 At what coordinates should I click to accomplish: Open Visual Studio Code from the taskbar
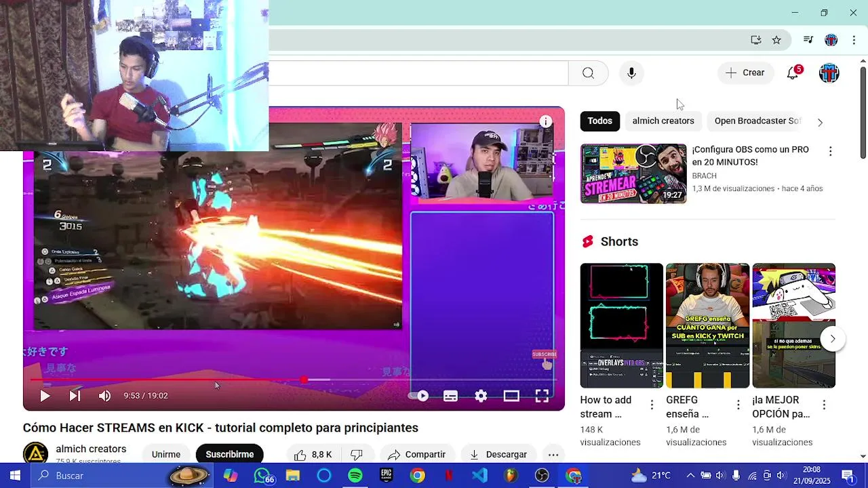[x=479, y=476]
